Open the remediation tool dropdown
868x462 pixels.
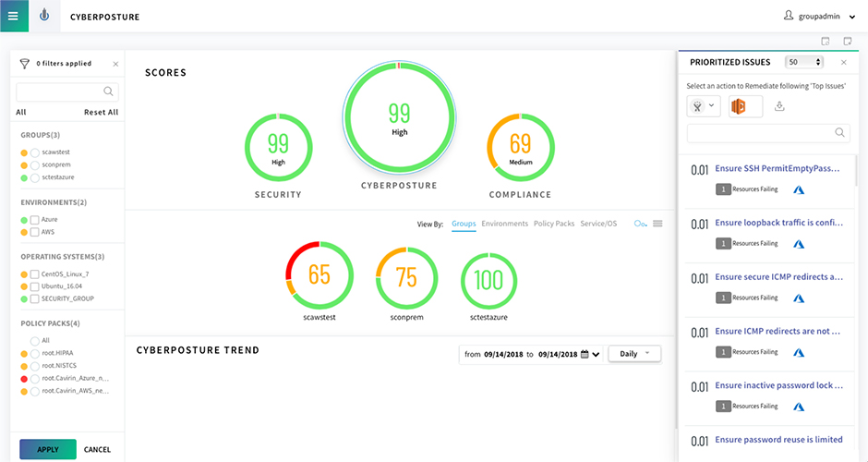coord(704,106)
